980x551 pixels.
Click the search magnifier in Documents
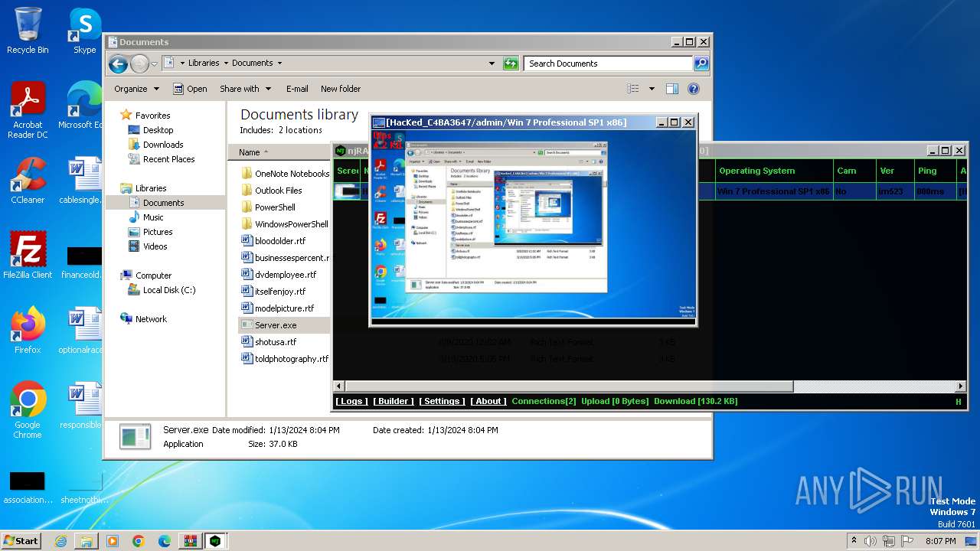click(x=701, y=64)
